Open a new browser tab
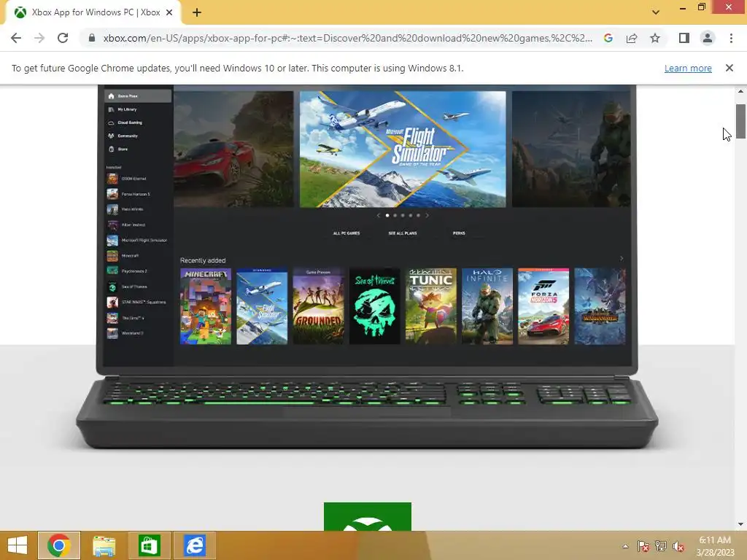Image resolution: width=747 pixels, height=560 pixels. click(197, 13)
